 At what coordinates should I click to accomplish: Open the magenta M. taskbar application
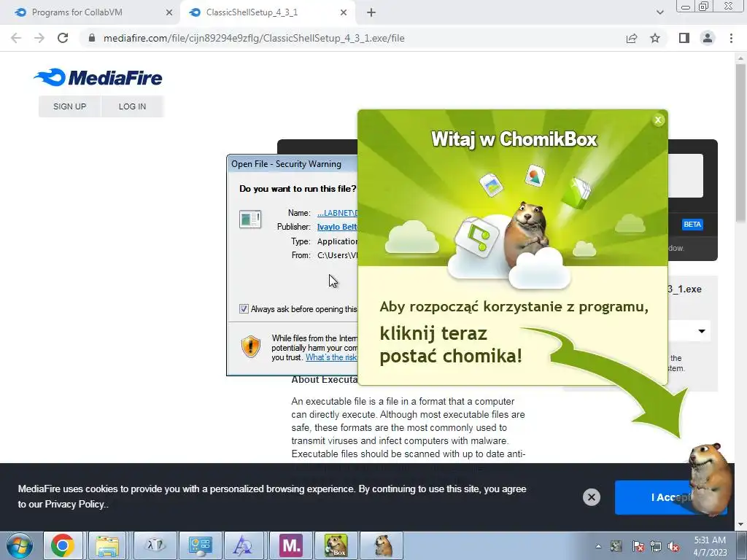point(290,545)
